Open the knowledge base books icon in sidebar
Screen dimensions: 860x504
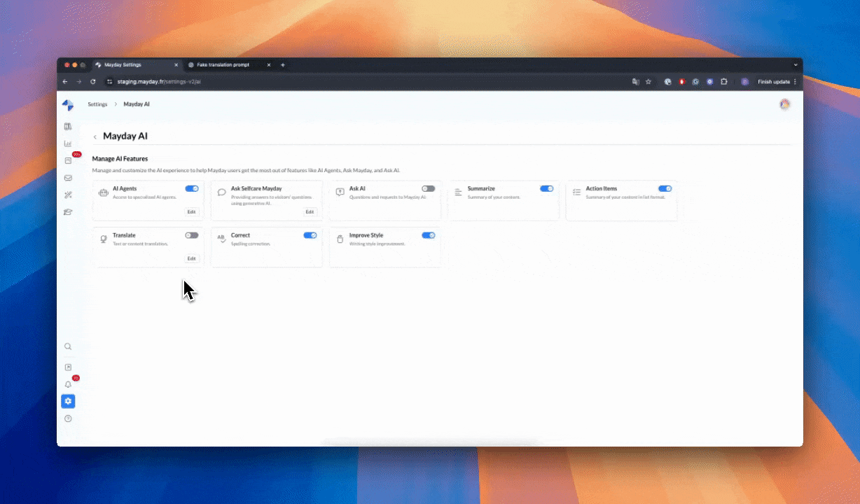pyautogui.click(x=68, y=127)
